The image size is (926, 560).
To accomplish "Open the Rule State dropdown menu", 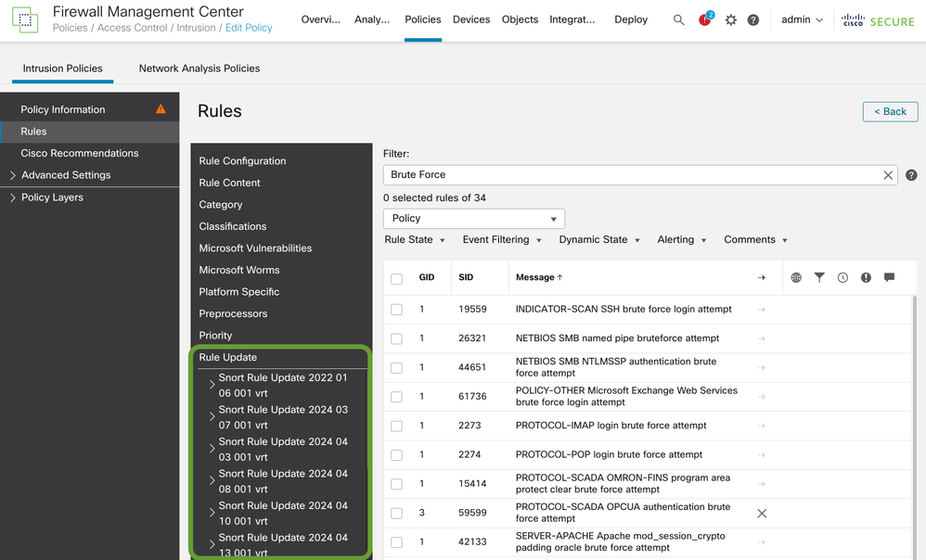I will (415, 239).
